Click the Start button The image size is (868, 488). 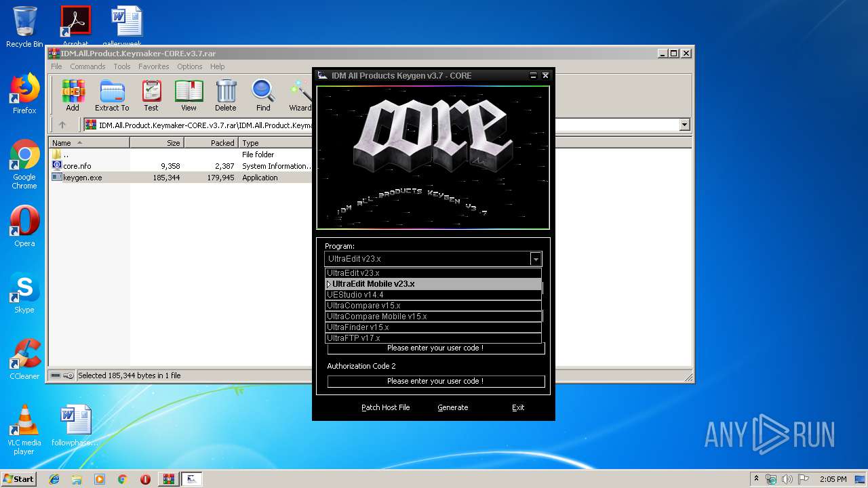click(18, 479)
